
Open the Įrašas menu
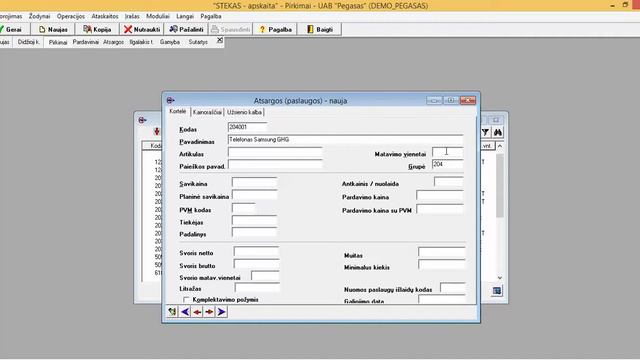point(132,16)
